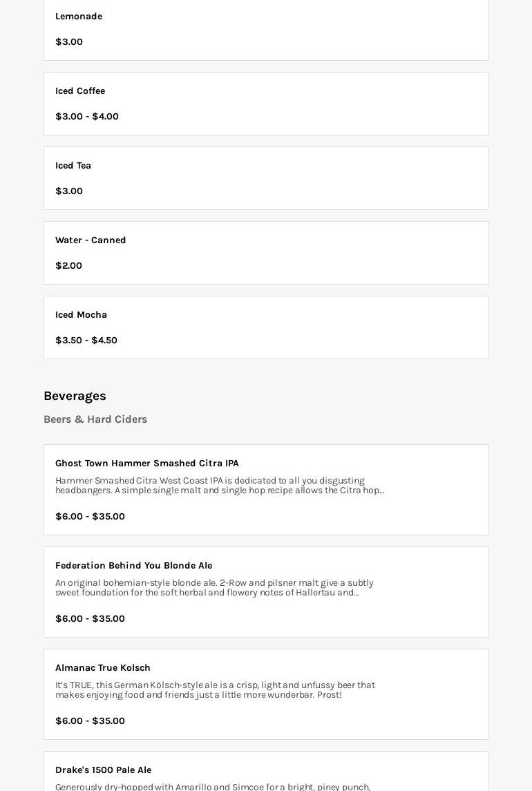Click the Hammer Smashed Citra IPA description text
The width and height of the screenshot is (532, 791).
click(x=220, y=486)
